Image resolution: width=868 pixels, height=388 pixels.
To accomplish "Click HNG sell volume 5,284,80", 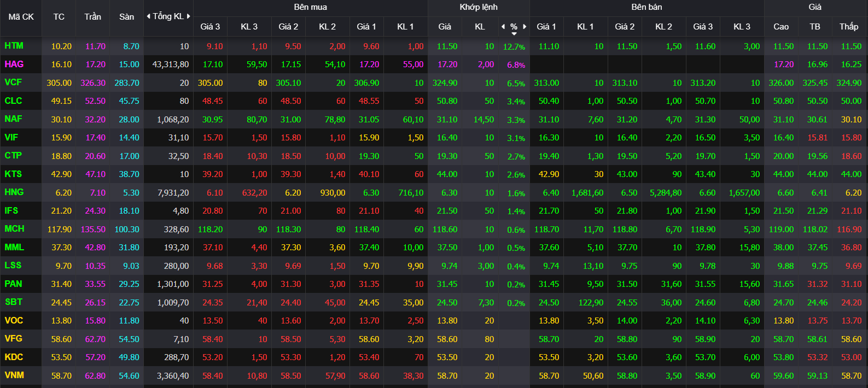I will point(666,193).
